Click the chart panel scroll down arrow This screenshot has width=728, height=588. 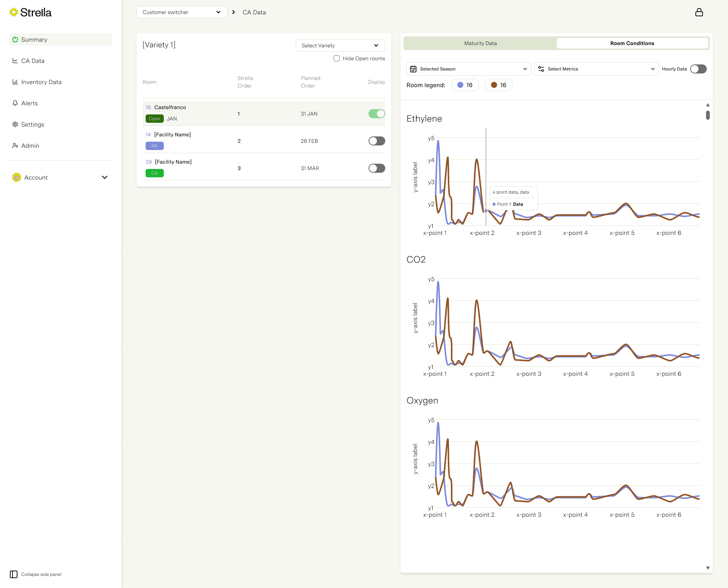[x=708, y=568]
